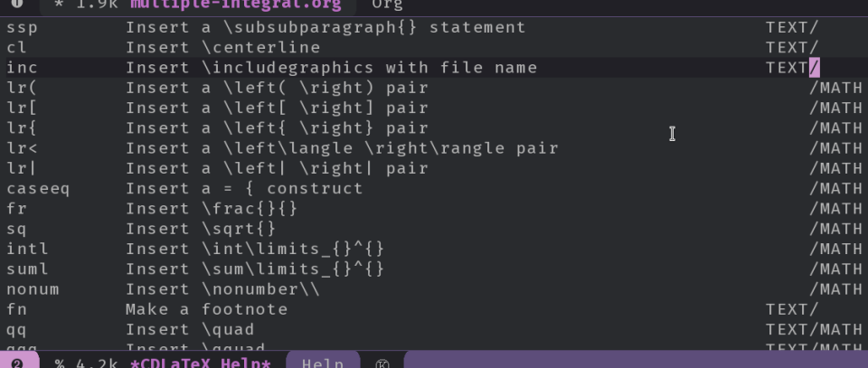Click the circled K icon in modeline
This screenshot has height=368, width=868.
pyautogui.click(x=382, y=363)
